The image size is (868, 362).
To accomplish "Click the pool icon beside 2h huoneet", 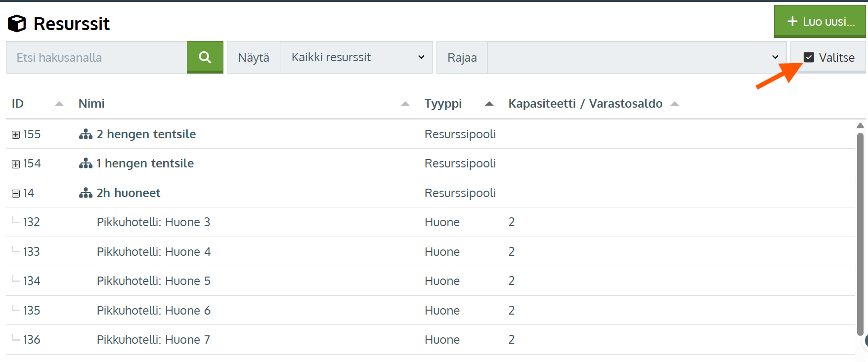I will [86, 193].
